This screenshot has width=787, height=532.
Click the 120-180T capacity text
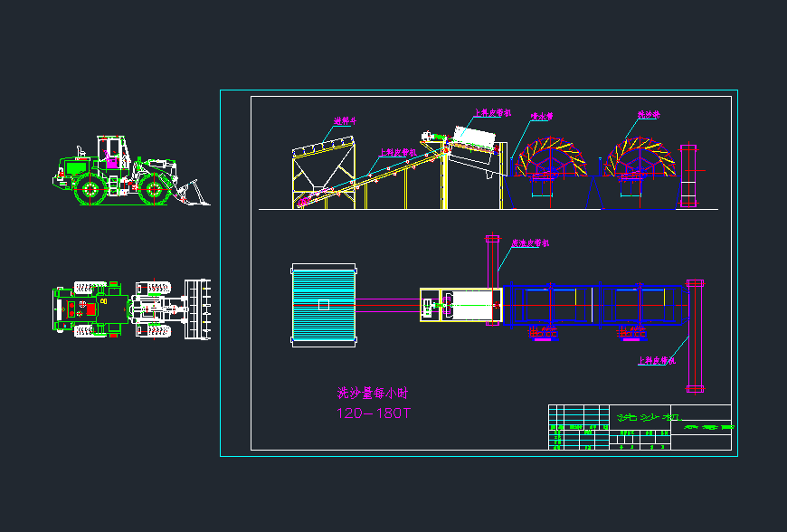(374, 413)
